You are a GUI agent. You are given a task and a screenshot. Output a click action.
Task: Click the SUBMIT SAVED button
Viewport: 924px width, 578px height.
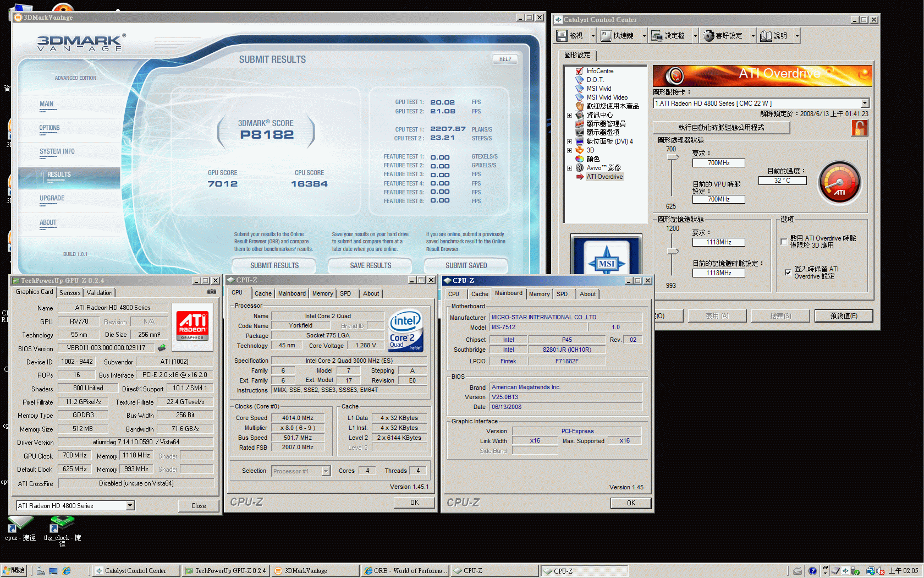point(466,265)
